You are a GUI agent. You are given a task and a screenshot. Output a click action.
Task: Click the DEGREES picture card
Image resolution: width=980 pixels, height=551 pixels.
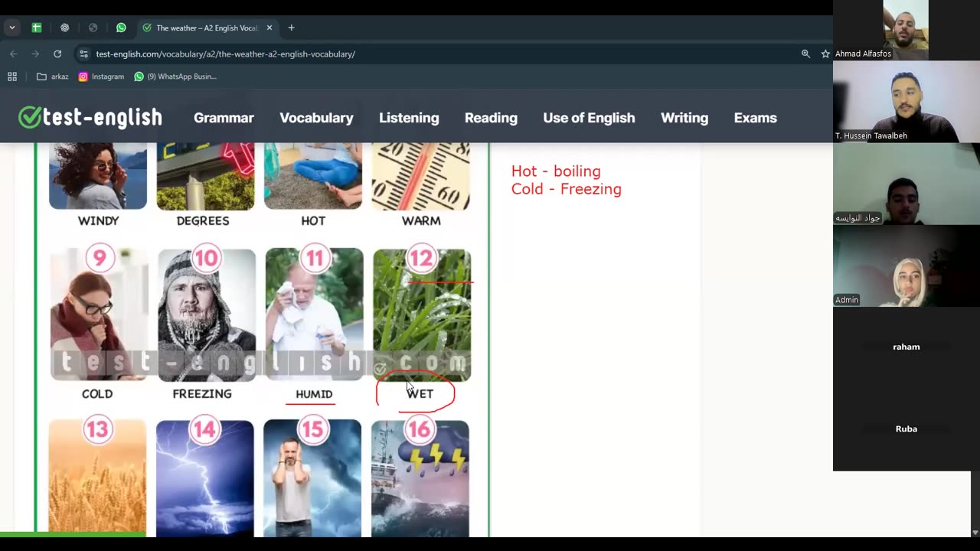click(205, 176)
